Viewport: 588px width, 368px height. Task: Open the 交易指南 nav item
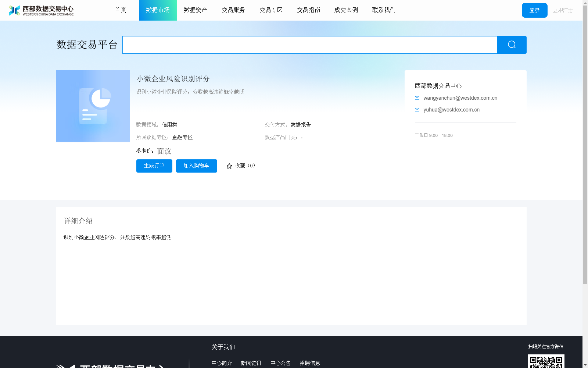(309, 10)
